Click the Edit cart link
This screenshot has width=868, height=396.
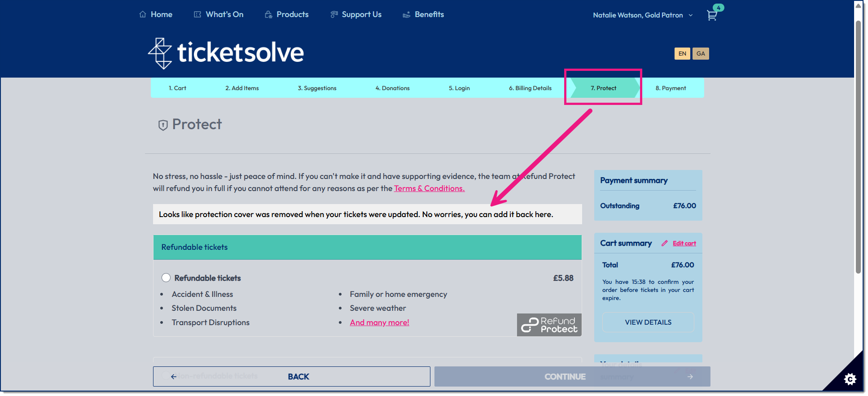684,243
